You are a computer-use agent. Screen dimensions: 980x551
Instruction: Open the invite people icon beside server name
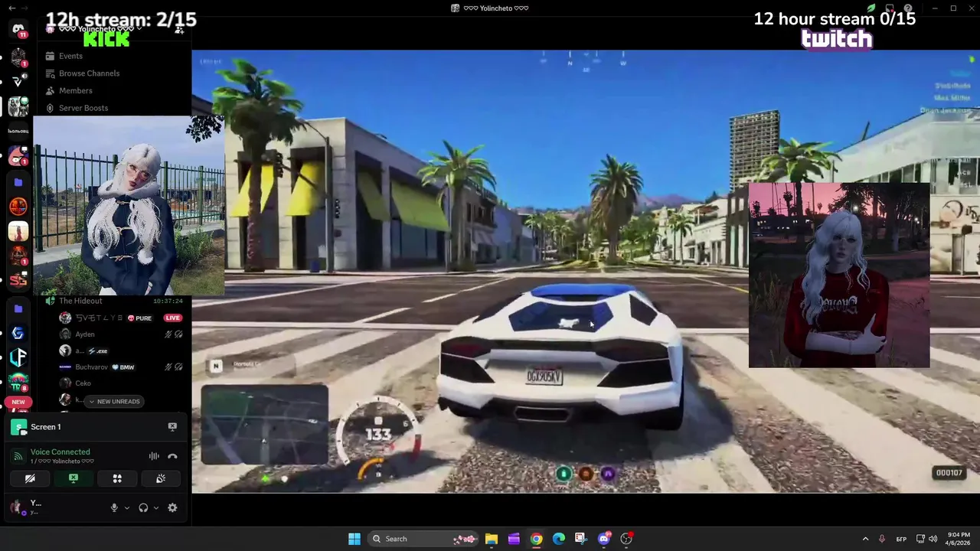[179, 29]
